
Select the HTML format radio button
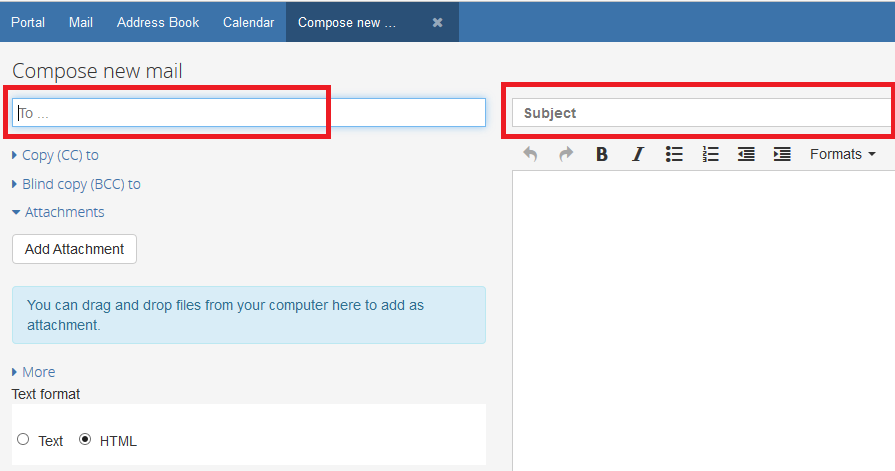(x=85, y=439)
